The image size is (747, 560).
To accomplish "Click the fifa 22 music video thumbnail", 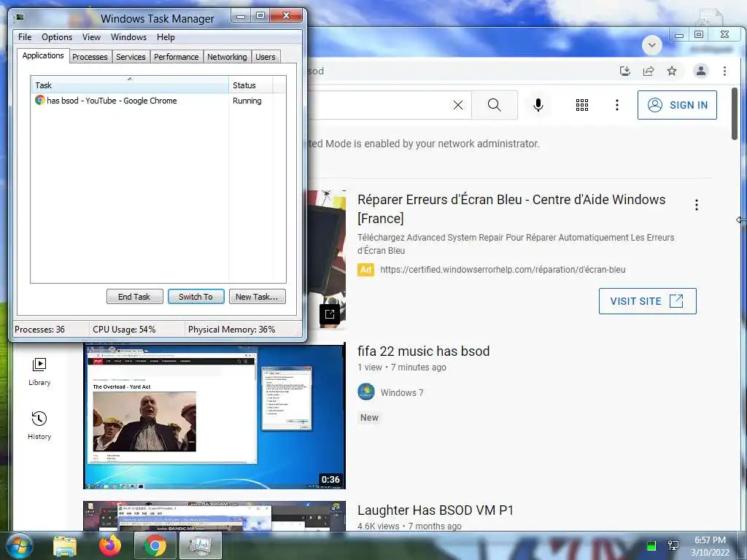I will click(214, 416).
